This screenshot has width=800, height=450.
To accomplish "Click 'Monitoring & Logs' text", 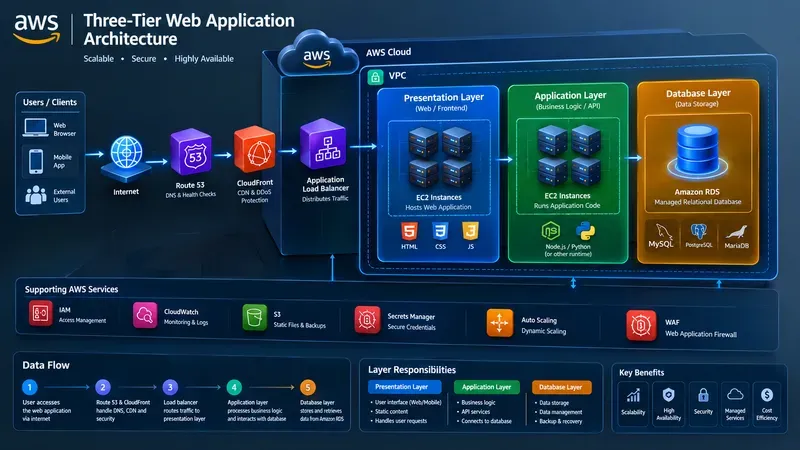I will click(186, 322).
